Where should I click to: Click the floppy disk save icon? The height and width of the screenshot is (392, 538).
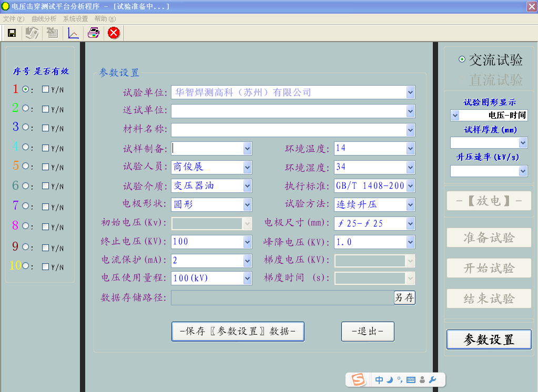(12, 33)
